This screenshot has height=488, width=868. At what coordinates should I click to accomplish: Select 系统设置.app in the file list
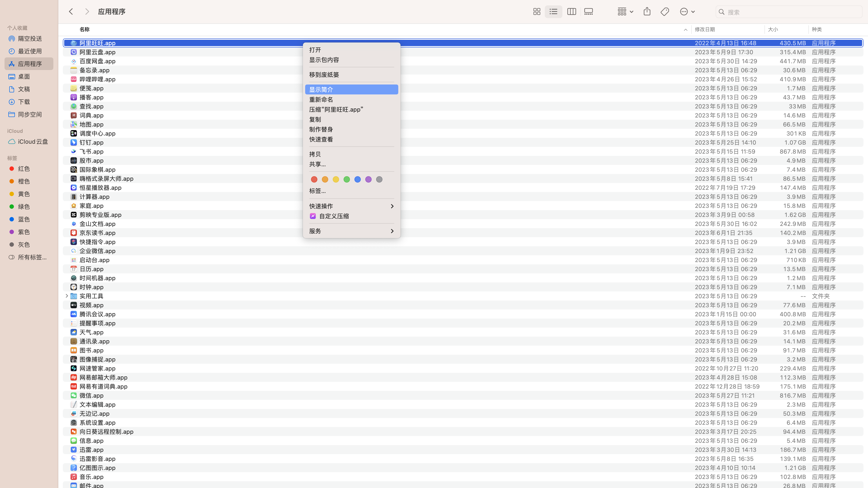pyautogui.click(x=463, y=423)
